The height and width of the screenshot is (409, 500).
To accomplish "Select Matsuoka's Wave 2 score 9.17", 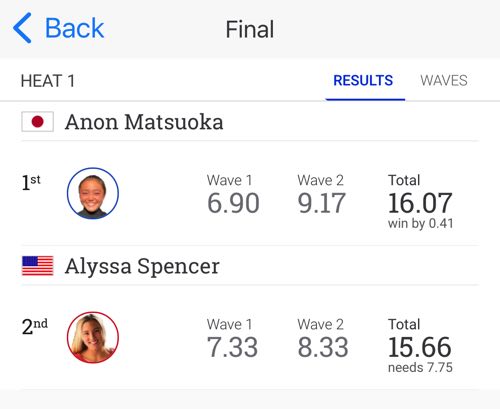I will pyautogui.click(x=321, y=203).
